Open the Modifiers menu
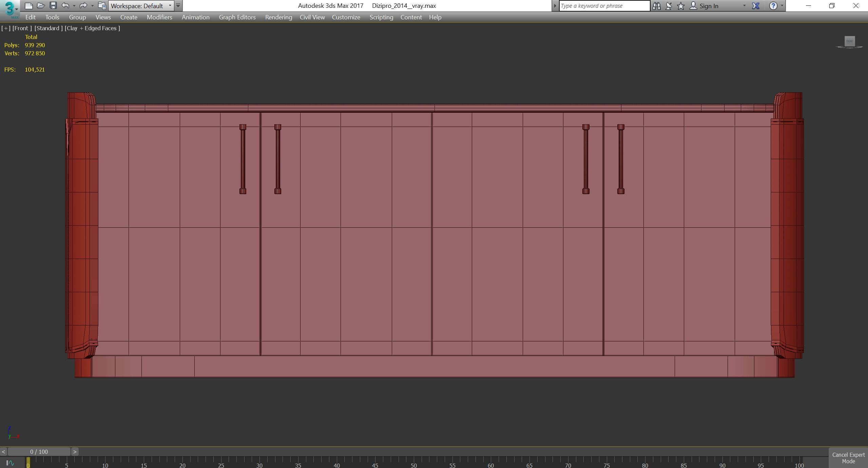Image resolution: width=868 pixels, height=468 pixels. pos(159,17)
